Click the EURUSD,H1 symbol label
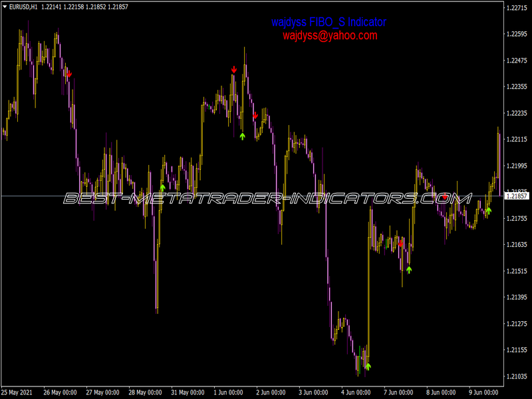This screenshot has width=532, height=399. coord(23,7)
